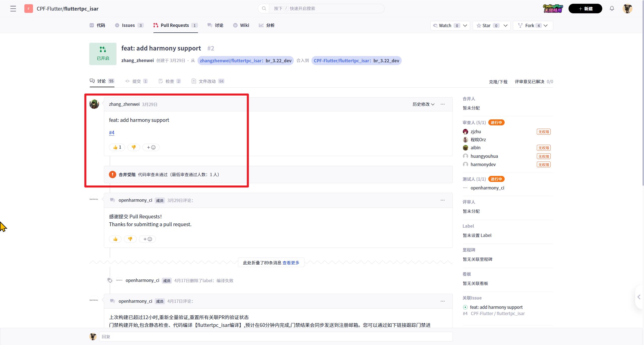Image resolution: width=644 pixels, height=345 pixels.
Task: Click the 无权限 tag next to zjzhu
Action: coord(544,132)
